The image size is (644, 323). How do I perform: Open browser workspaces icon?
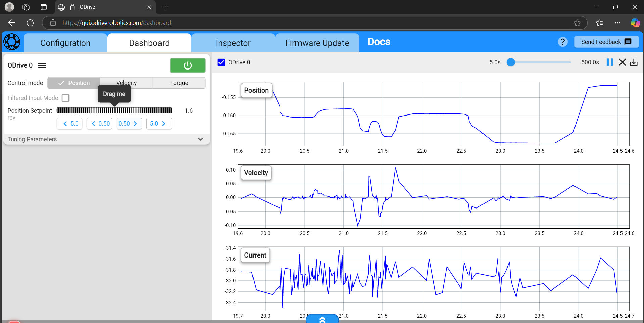[x=26, y=7]
